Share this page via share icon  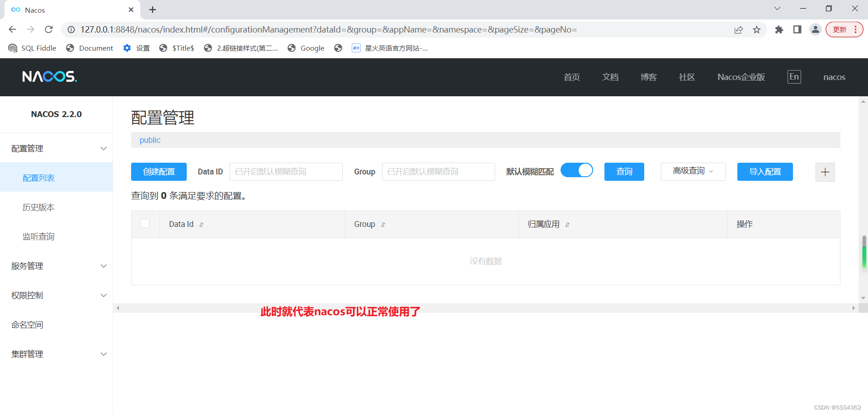738,30
